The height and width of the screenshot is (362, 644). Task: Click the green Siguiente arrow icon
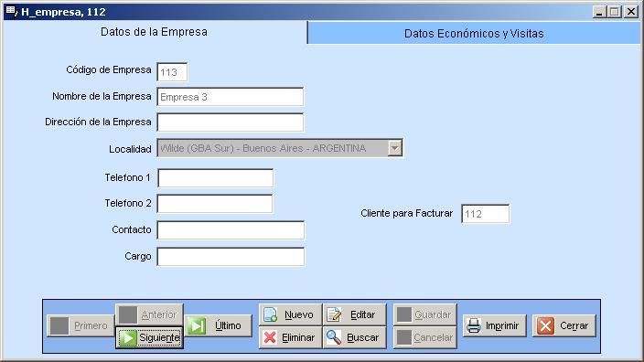pyautogui.click(x=128, y=338)
